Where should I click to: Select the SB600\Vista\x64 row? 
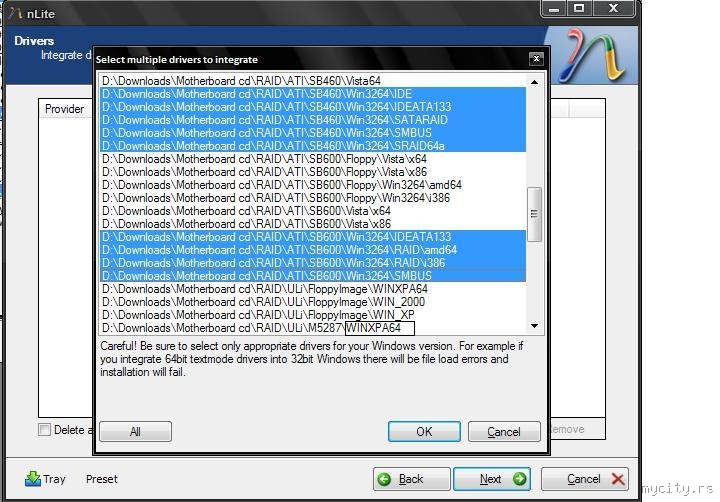click(313, 211)
